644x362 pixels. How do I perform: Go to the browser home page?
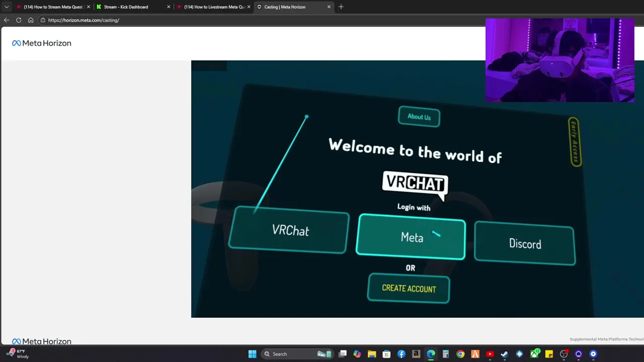coord(31,20)
